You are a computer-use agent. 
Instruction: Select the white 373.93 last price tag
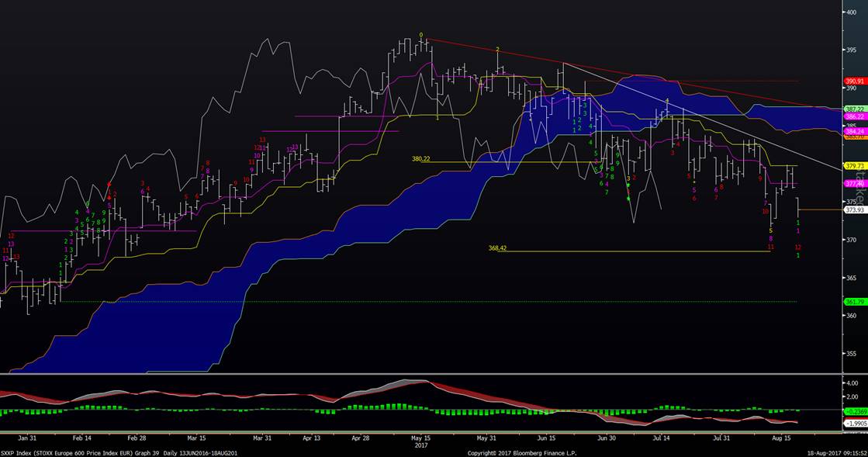coord(854,209)
